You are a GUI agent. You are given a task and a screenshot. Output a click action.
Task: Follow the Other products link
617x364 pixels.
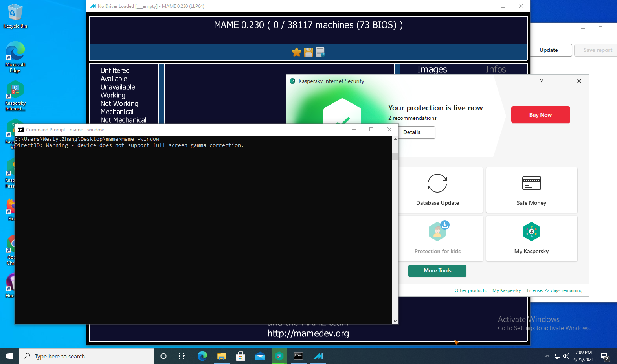pyautogui.click(x=470, y=290)
